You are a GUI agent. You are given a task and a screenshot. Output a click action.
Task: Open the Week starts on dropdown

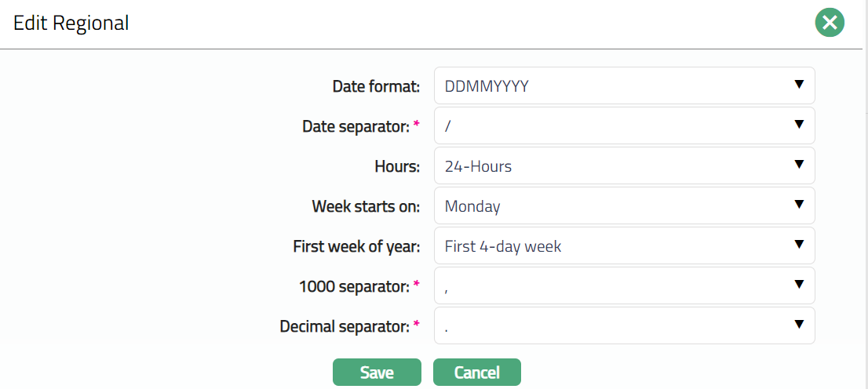pyautogui.click(x=624, y=206)
